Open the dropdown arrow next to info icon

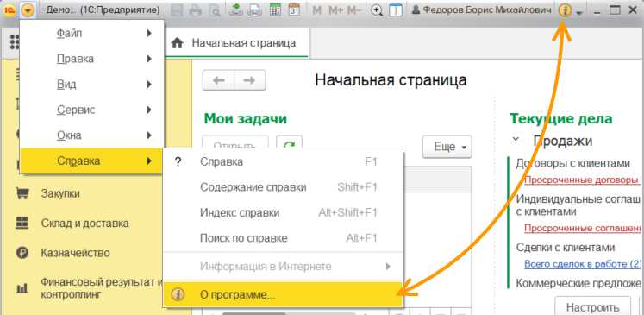[x=579, y=13]
